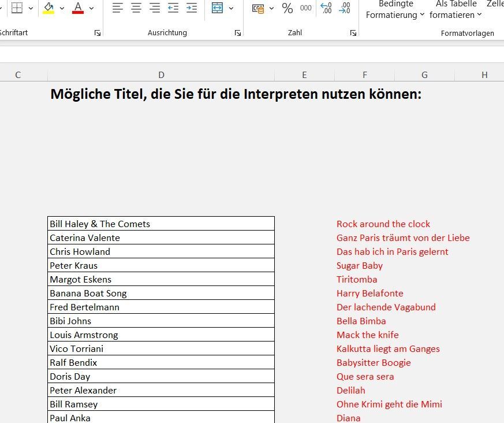Center-align the cell text
The width and height of the screenshot is (504, 423).
(x=136, y=8)
